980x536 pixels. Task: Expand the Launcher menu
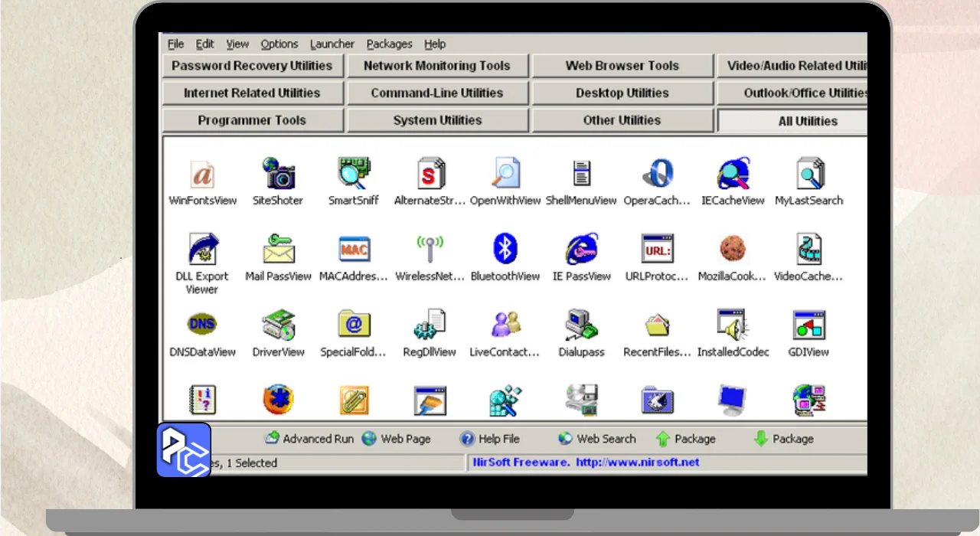coord(332,44)
